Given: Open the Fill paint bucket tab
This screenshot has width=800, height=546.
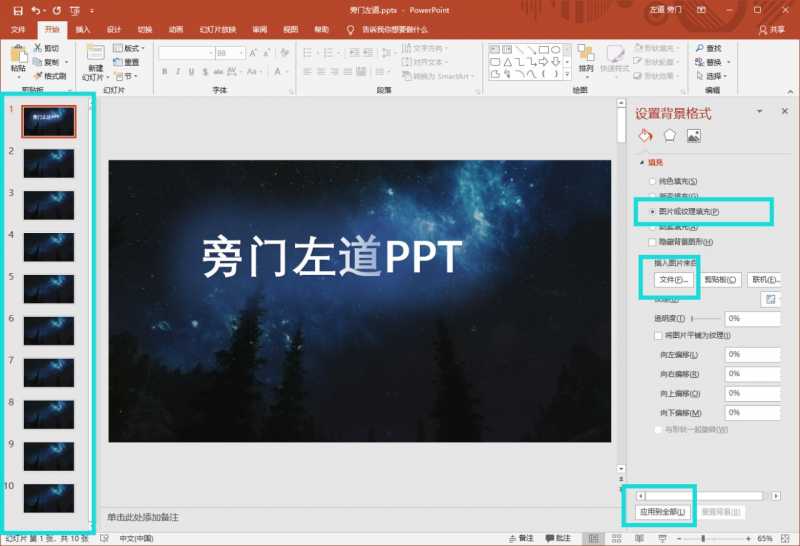Looking at the screenshot, I should click(x=645, y=136).
